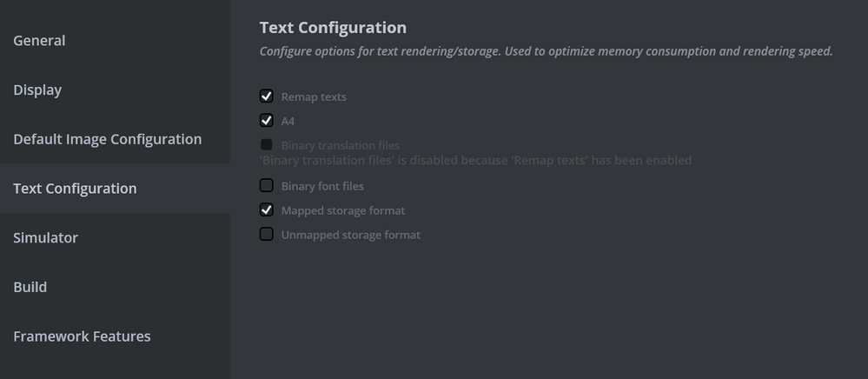Image resolution: width=868 pixels, height=379 pixels.
Task: Click the 'Binary translation files' disabled notice
Action: point(475,161)
